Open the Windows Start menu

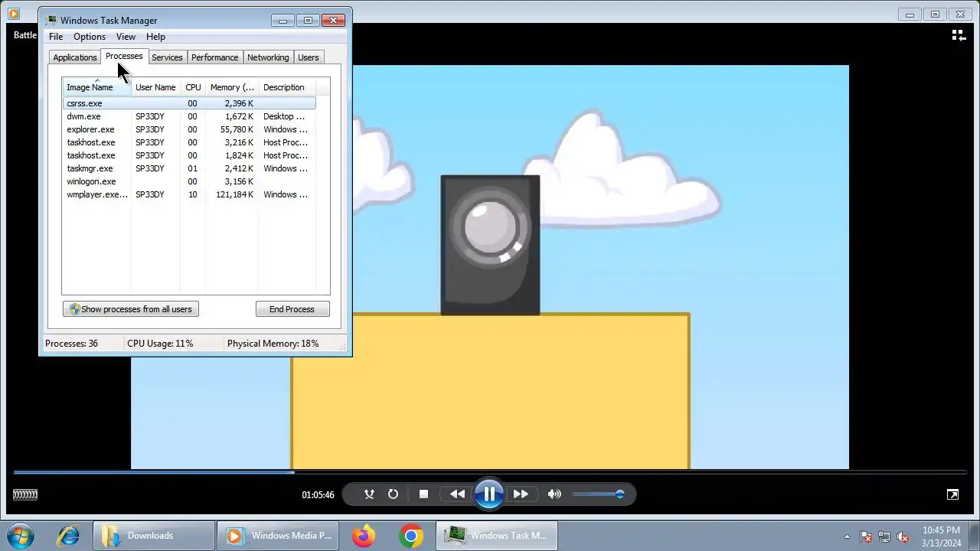21,536
